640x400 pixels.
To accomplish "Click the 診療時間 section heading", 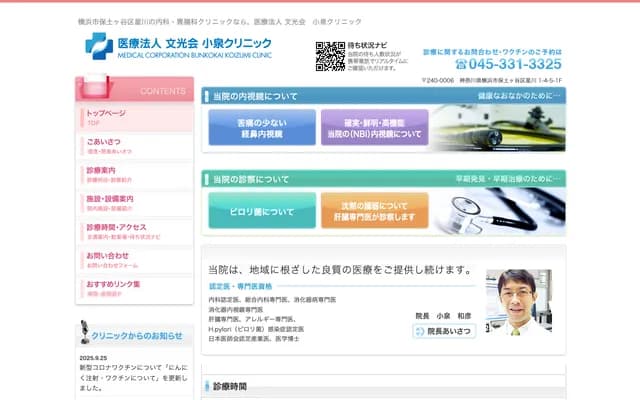I will [x=230, y=387].
